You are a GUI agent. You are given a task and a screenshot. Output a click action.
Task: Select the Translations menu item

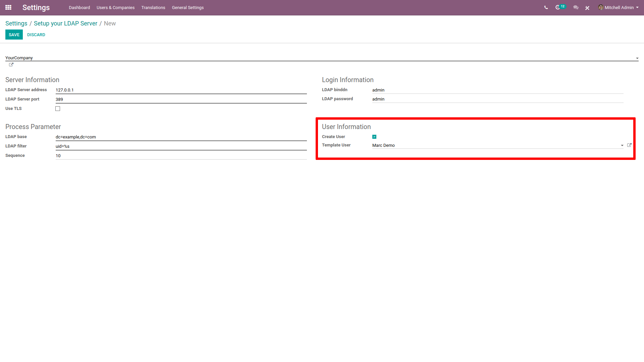154,7
